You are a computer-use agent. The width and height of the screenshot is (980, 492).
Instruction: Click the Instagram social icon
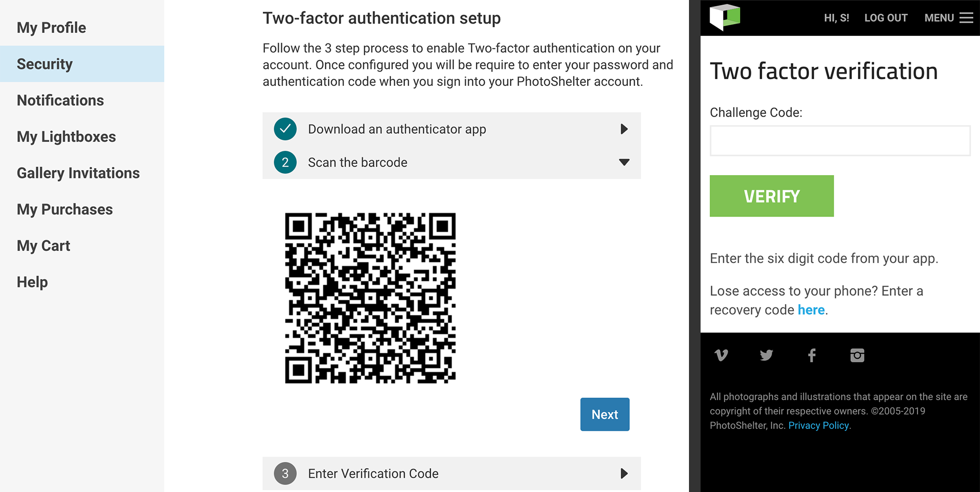(857, 355)
